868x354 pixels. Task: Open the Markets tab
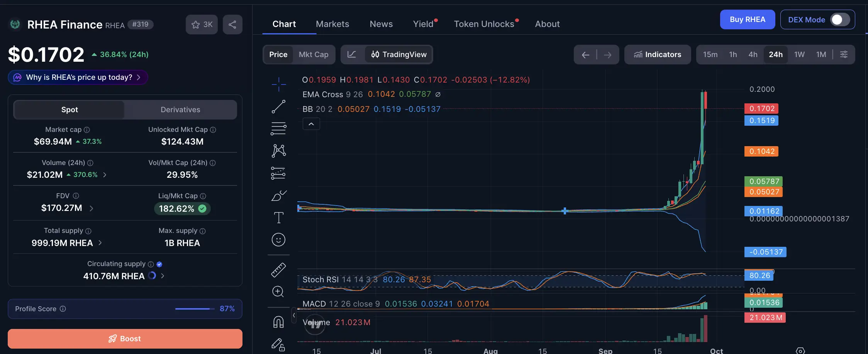point(332,24)
